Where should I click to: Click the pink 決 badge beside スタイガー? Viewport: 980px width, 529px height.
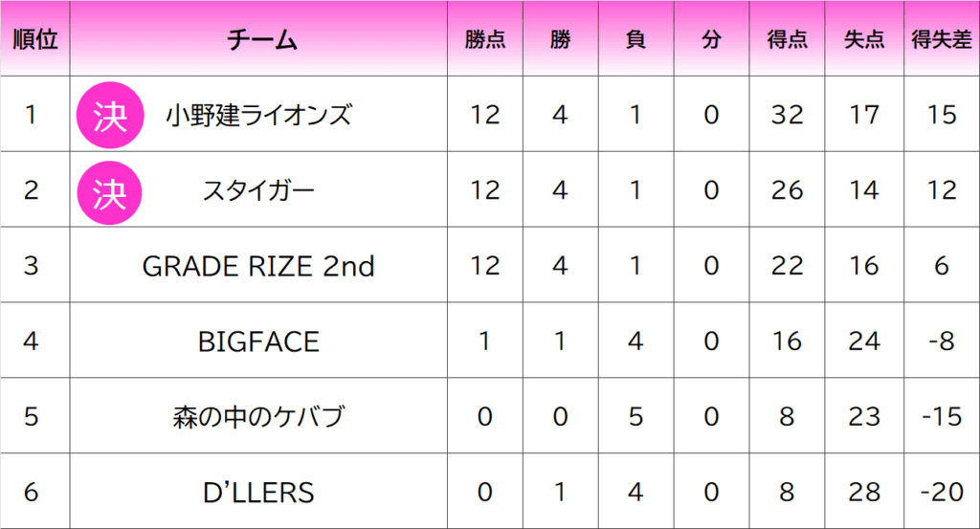pos(109,190)
